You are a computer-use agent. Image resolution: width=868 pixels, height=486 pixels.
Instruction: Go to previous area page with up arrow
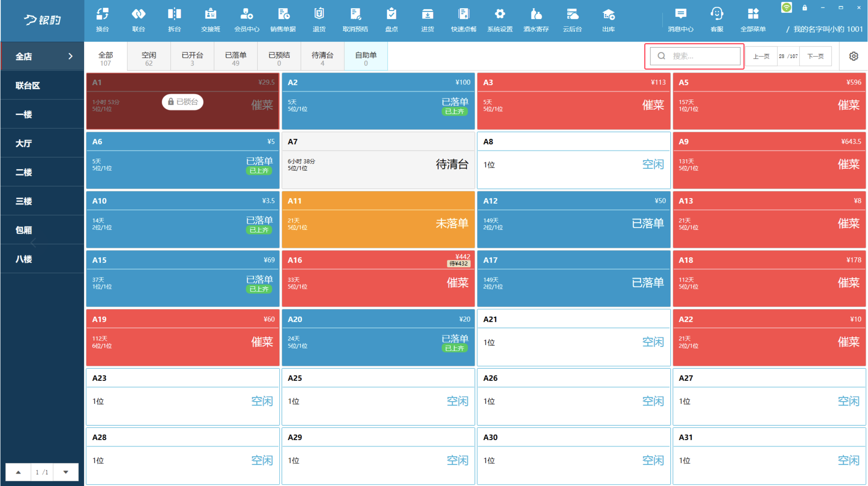point(18,472)
